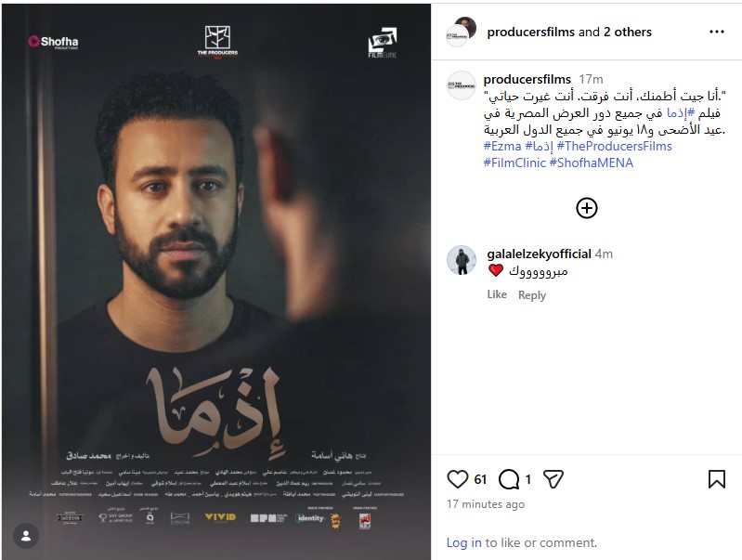Click the Log in link
The height and width of the screenshot is (560, 742).
[x=463, y=542]
